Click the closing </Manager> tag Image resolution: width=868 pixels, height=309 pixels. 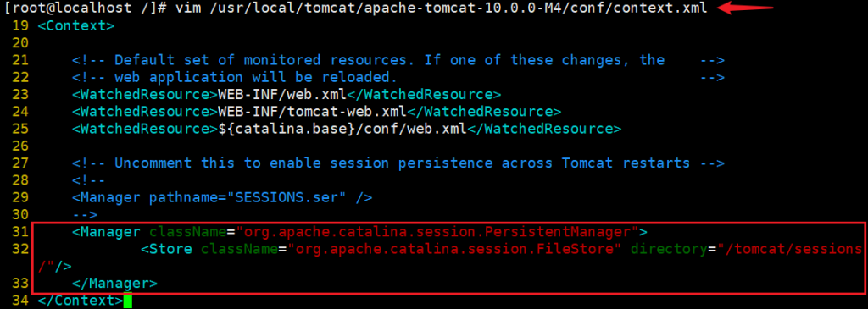pos(115,283)
